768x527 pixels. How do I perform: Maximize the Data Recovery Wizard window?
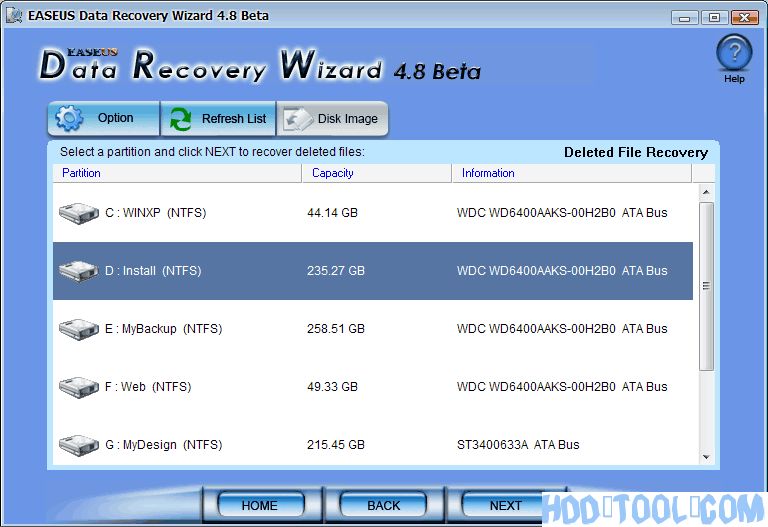(x=714, y=18)
